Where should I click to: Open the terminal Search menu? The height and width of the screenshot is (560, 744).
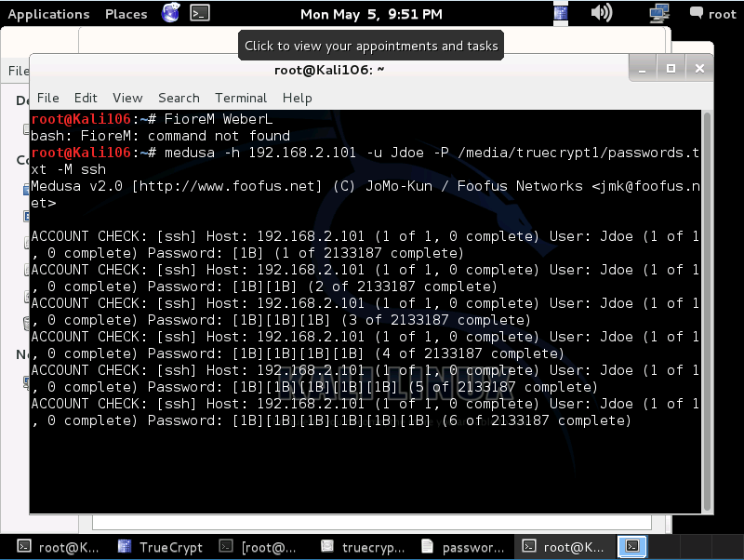[x=179, y=98]
